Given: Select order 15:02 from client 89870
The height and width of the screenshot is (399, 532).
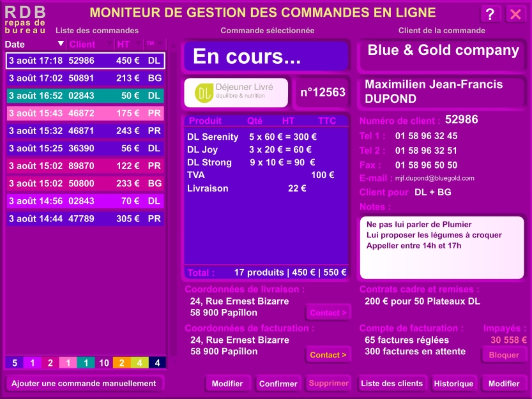Looking at the screenshot, I should pyautogui.click(x=86, y=166).
